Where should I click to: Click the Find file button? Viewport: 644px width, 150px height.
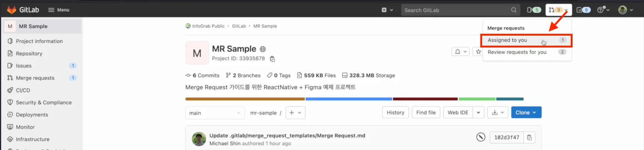(426, 112)
